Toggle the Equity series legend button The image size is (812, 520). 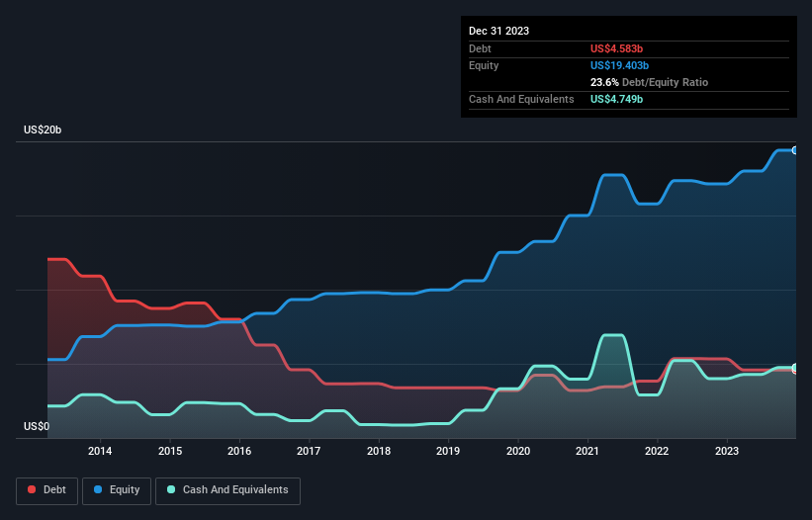click(117, 490)
